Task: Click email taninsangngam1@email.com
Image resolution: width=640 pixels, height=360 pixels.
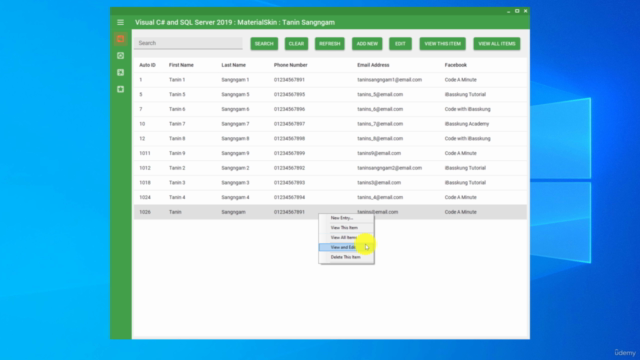Action: 389,80
